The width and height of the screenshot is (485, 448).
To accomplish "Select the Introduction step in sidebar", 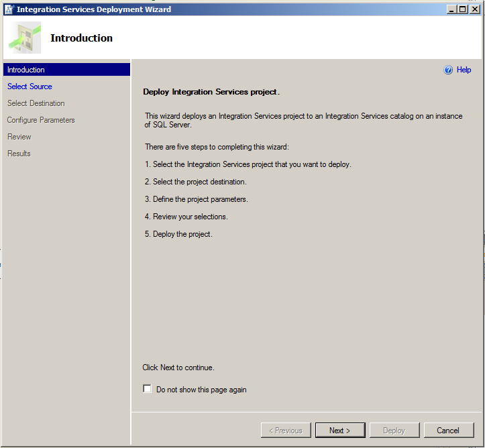I will tap(66, 70).
